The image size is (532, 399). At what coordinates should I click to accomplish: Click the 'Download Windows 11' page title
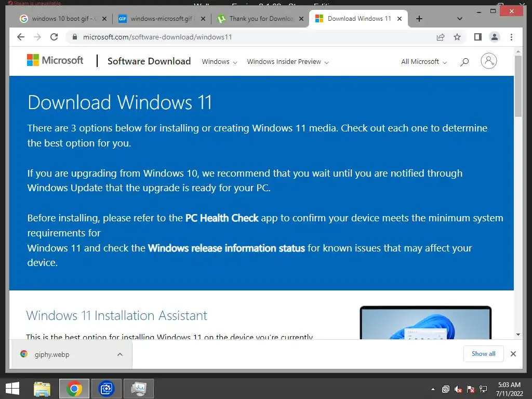[x=120, y=102]
